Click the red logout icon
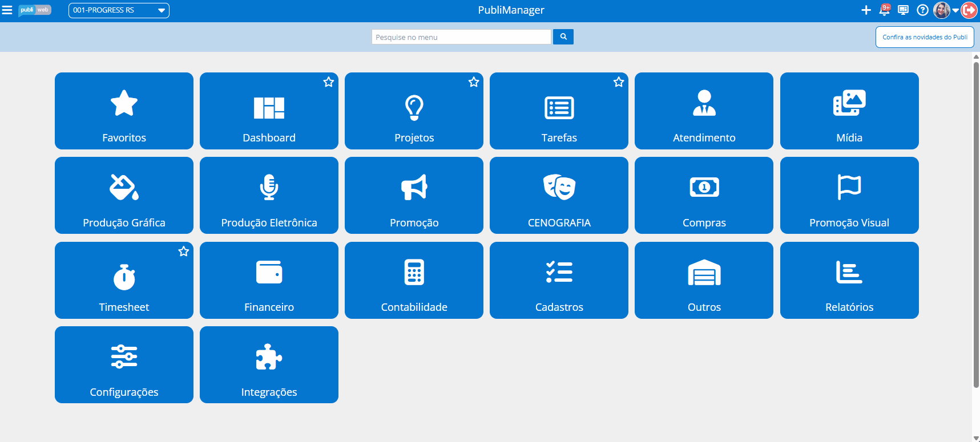This screenshot has width=980, height=442. tap(969, 10)
